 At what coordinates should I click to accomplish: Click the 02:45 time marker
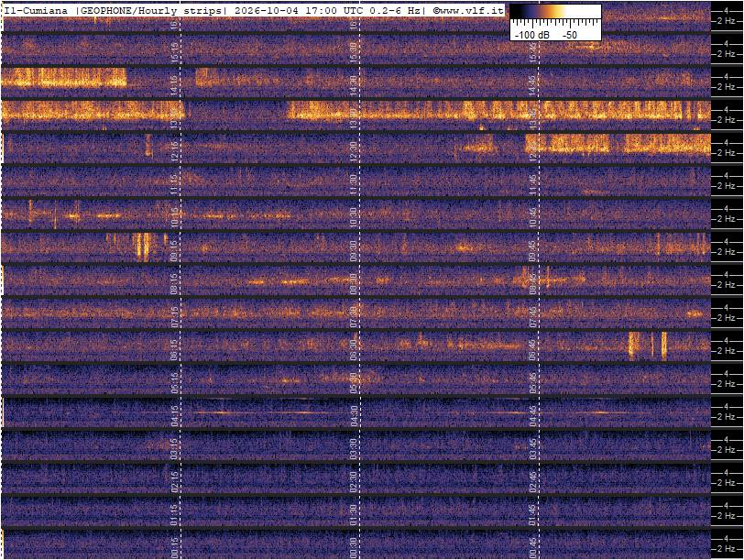[x=532, y=482]
